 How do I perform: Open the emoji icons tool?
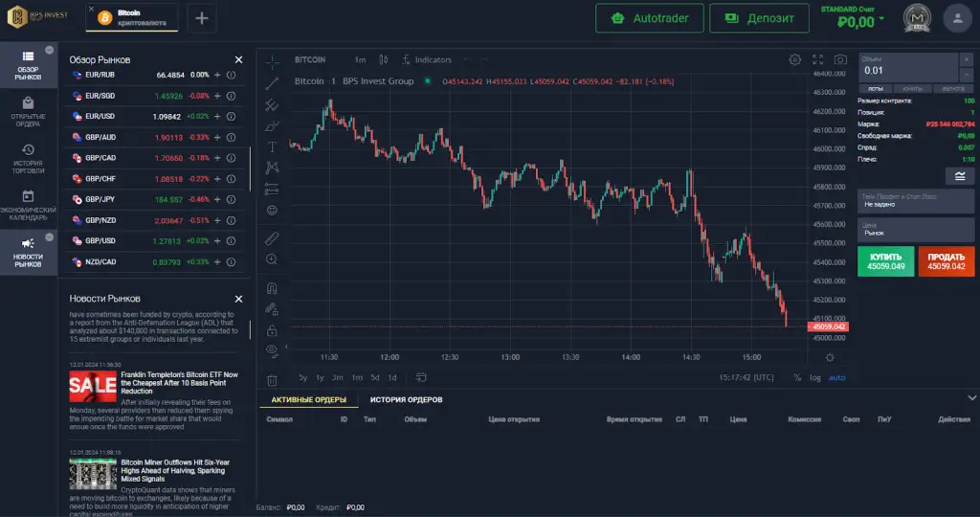click(272, 210)
